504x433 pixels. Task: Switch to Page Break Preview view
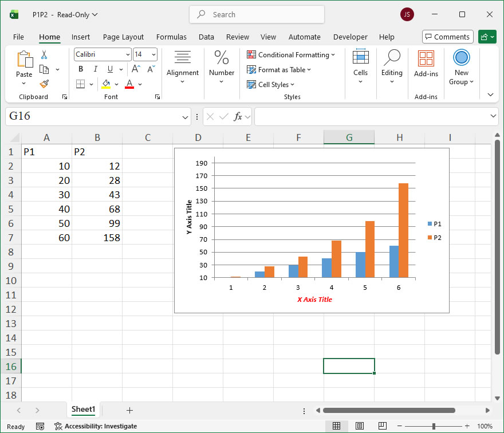tap(381, 426)
